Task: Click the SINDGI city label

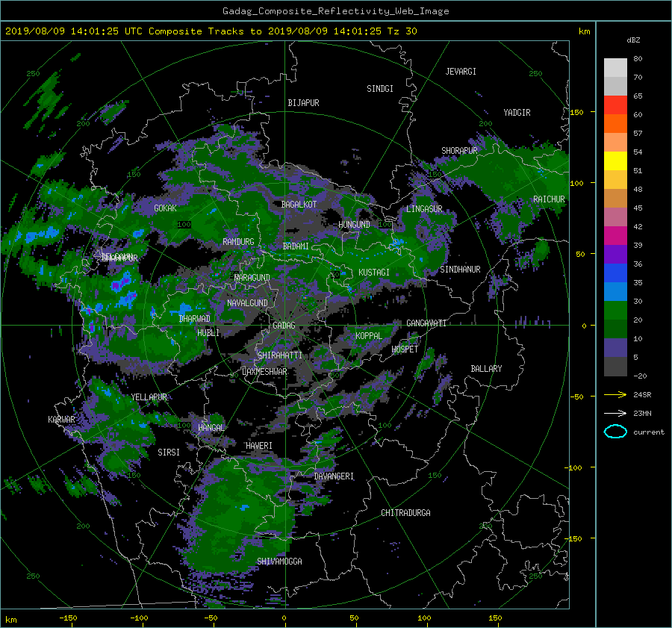Action: [x=380, y=89]
